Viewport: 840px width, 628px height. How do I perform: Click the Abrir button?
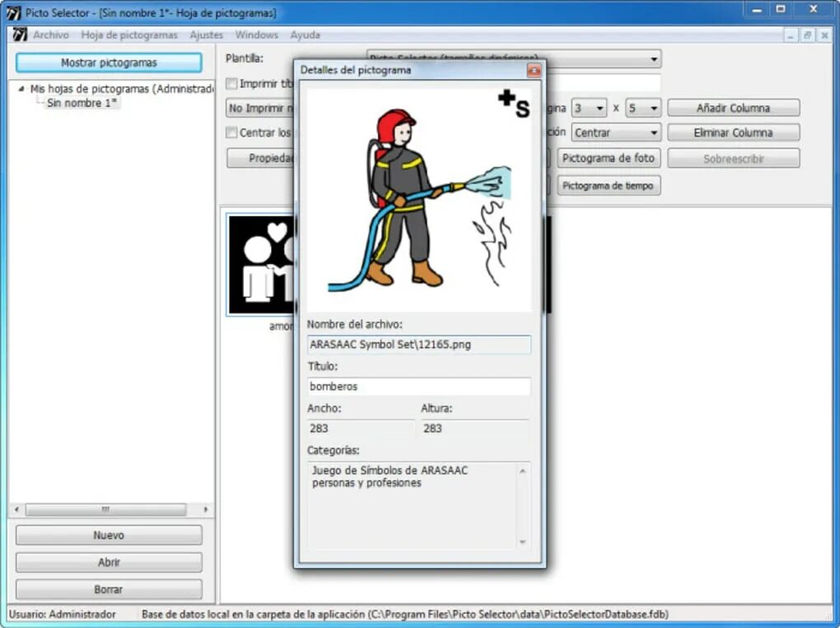click(109, 562)
